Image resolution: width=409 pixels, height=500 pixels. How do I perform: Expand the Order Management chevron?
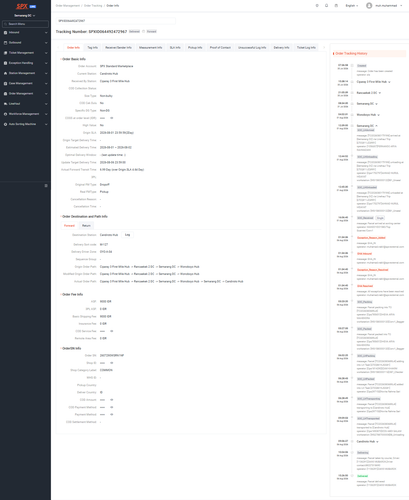[x=46, y=94]
